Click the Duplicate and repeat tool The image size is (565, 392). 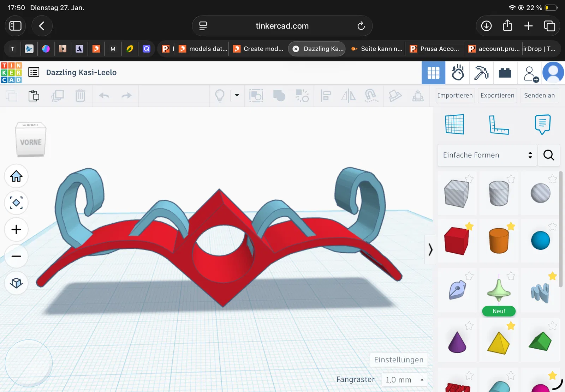click(58, 96)
